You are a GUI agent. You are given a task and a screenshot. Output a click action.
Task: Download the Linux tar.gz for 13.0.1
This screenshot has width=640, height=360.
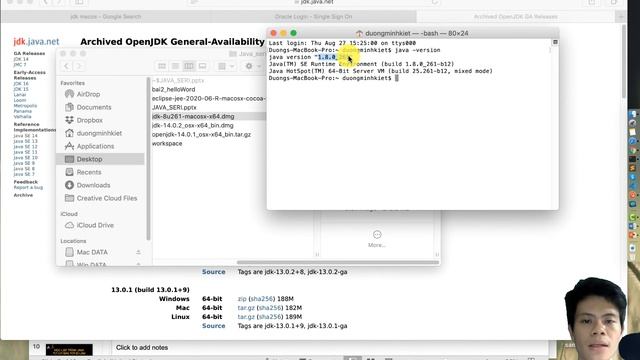246,317
